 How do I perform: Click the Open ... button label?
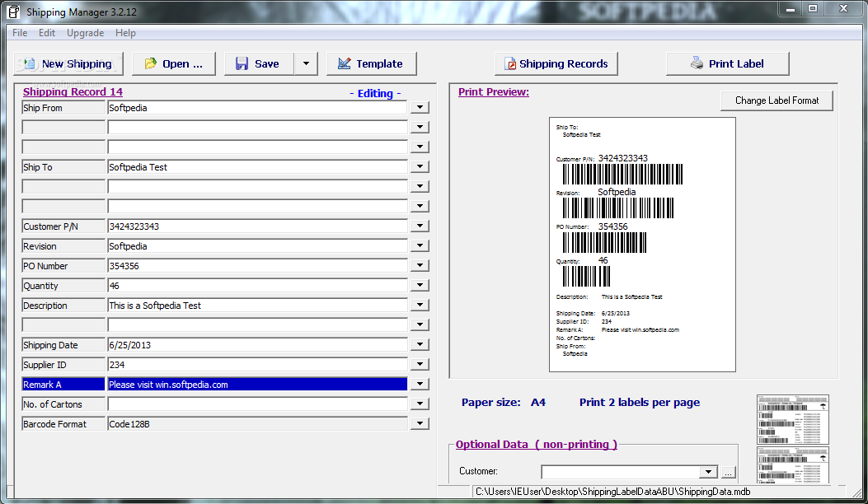[x=182, y=63]
